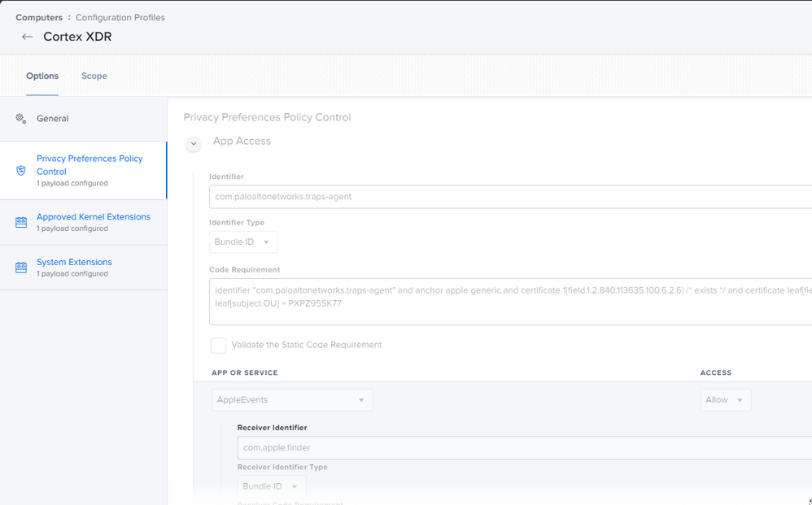This screenshot has height=505, width=812.
Task: Click the Validate the Static Code Requirement label
Action: tap(307, 345)
